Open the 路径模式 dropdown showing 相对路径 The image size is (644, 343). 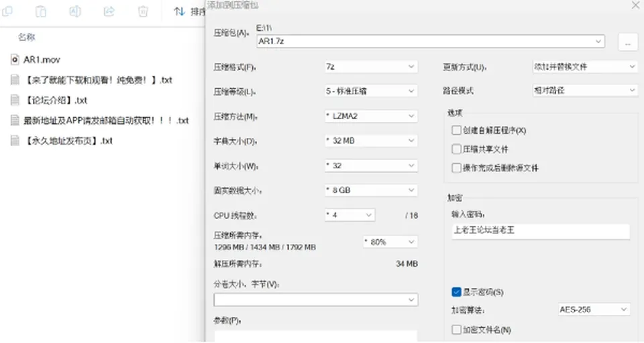585,90
